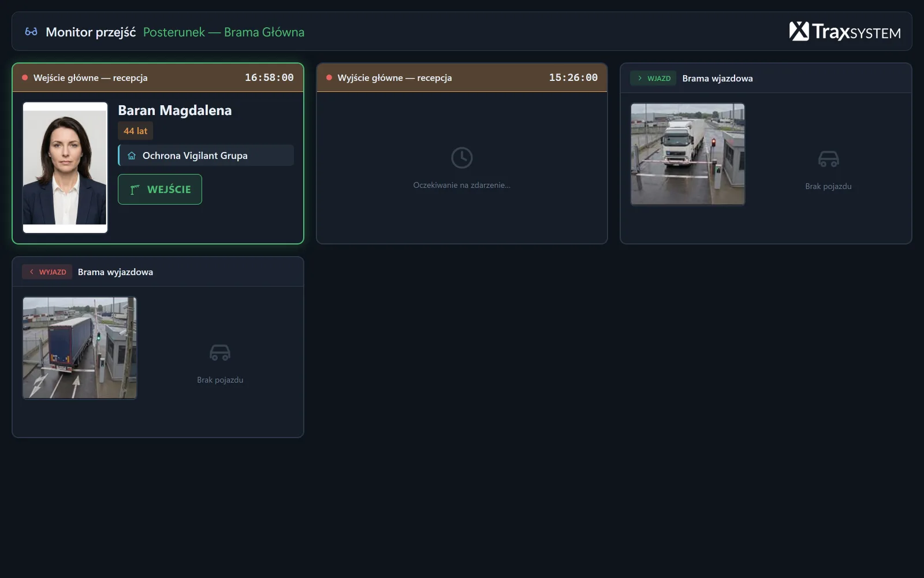Click the 15:26:00 timestamp
924x578 pixels.
coord(573,77)
